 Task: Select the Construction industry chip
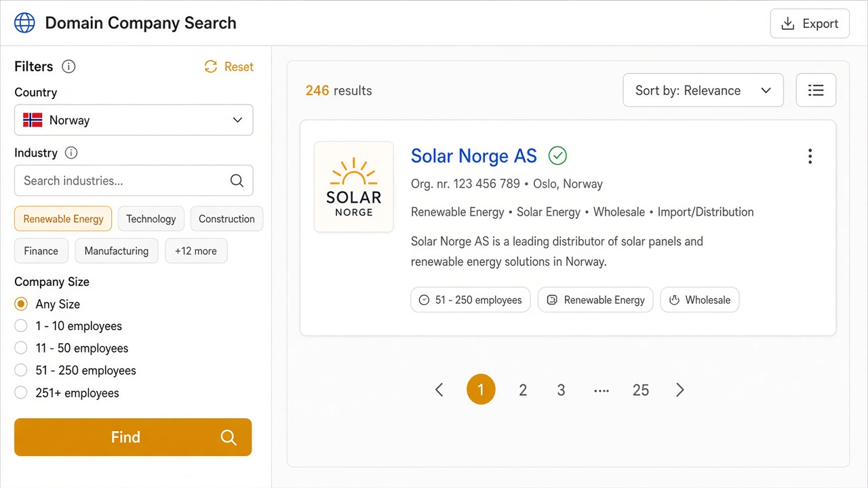pos(226,219)
